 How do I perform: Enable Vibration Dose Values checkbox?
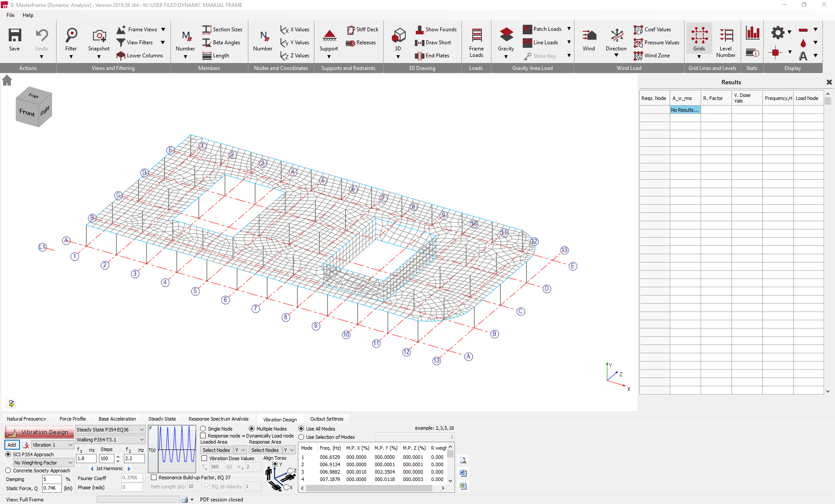(x=204, y=458)
